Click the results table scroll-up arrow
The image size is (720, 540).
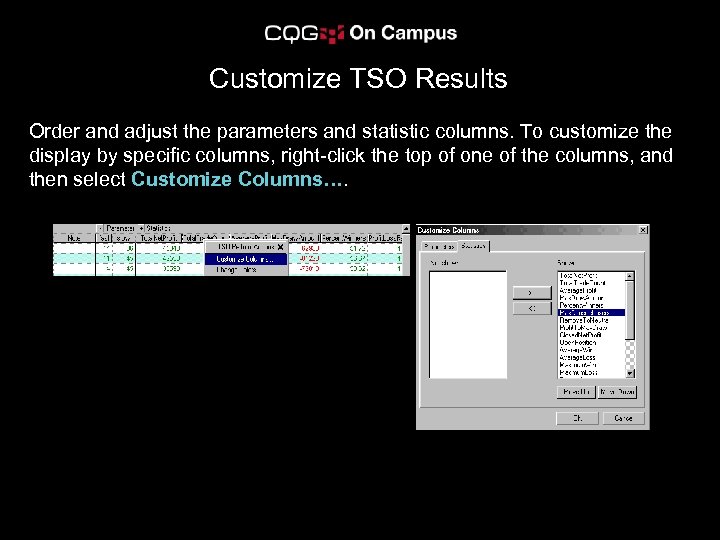[406, 229]
